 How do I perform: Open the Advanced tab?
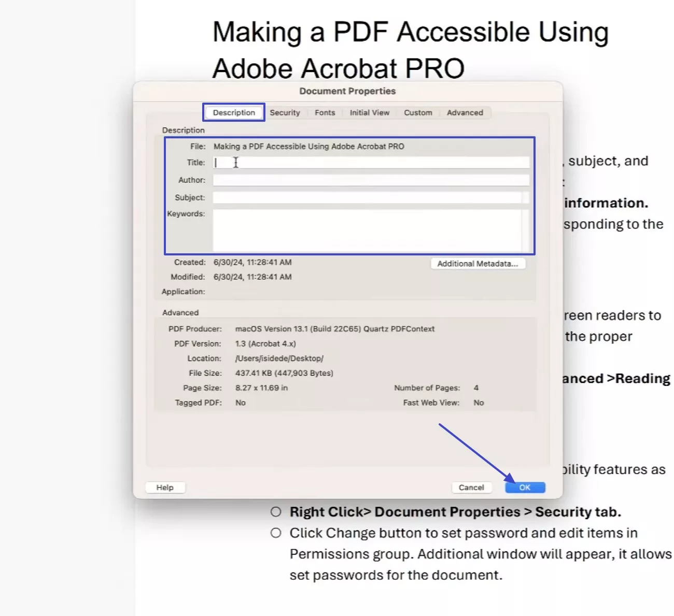pyautogui.click(x=465, y=112)
